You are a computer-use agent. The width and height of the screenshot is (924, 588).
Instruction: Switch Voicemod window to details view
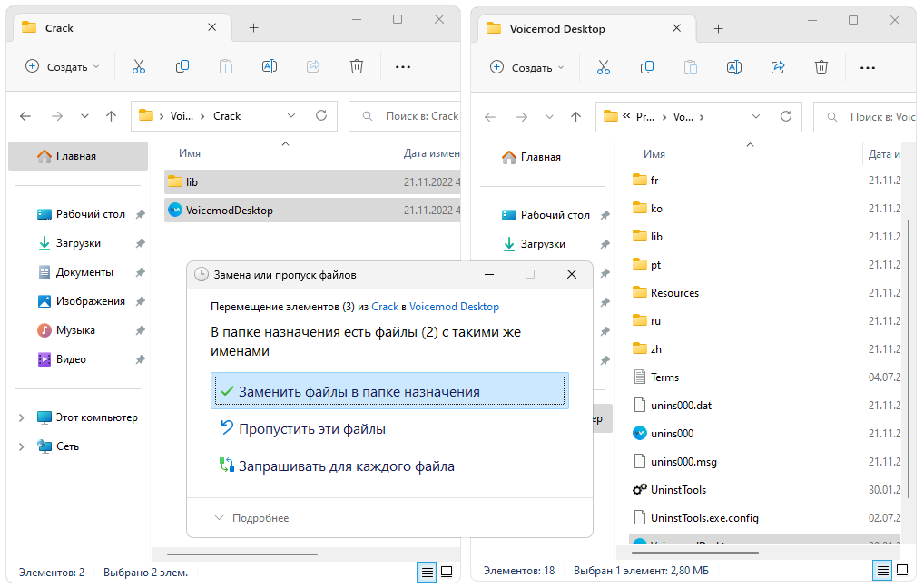coord(883,571)
